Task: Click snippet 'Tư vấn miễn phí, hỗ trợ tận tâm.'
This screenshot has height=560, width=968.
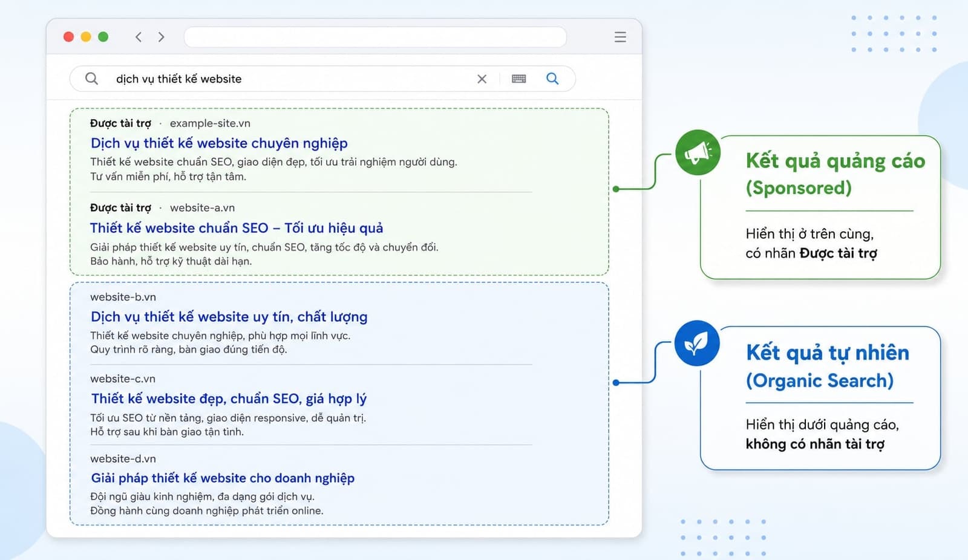Action: 168,177
